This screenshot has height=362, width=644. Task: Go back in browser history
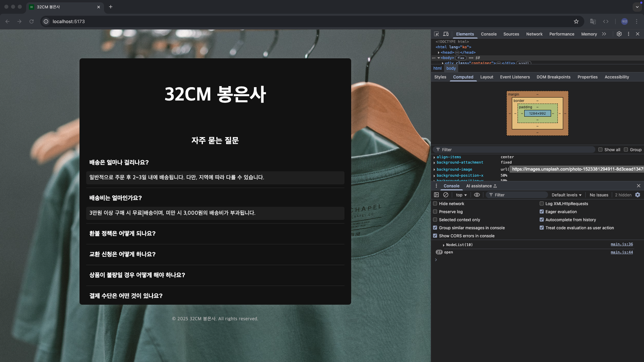(x=7, y=21)
